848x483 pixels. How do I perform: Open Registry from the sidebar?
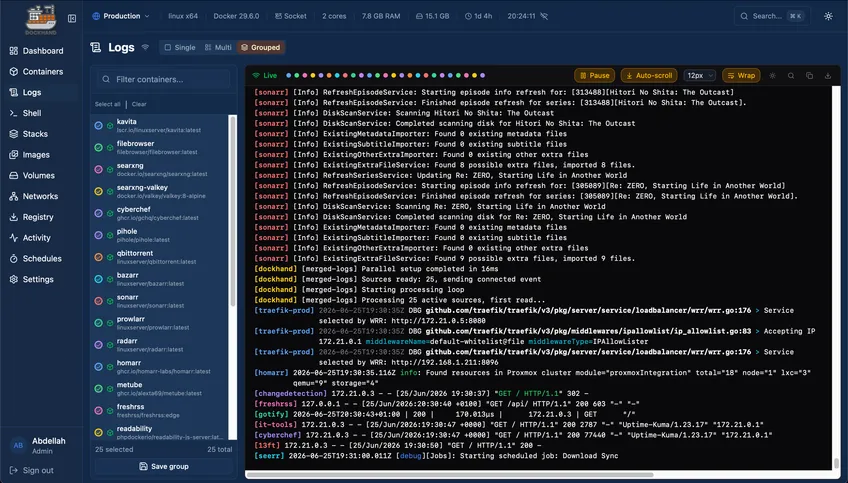36,217
